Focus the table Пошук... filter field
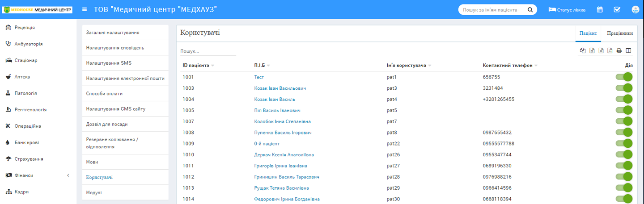644x204 pixels. [208, 51]
